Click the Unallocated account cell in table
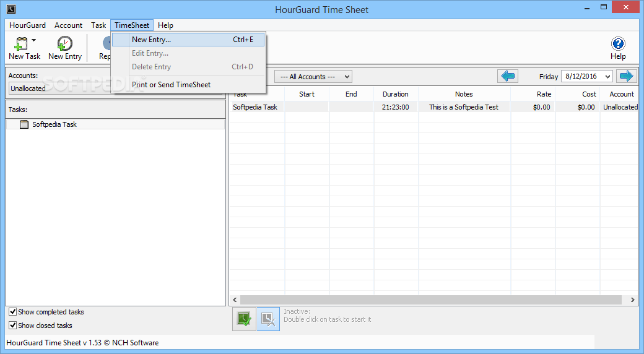 coord(620,107)
